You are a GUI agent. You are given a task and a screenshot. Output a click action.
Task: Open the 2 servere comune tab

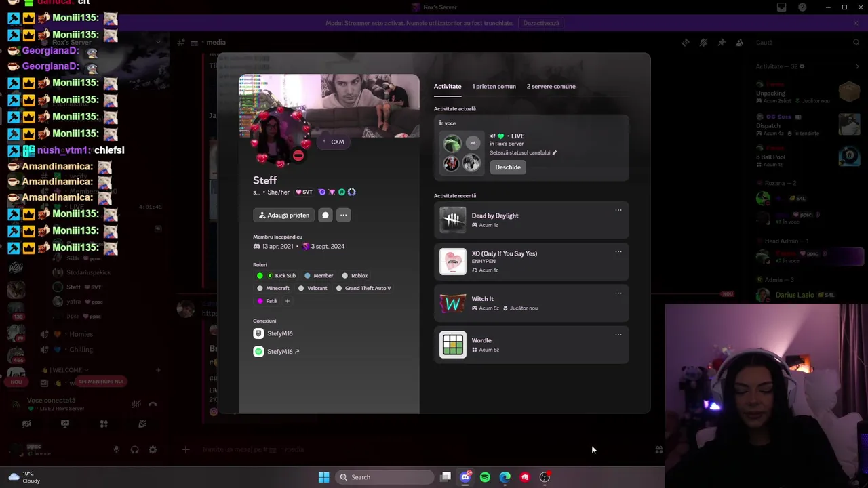[551, 86]
